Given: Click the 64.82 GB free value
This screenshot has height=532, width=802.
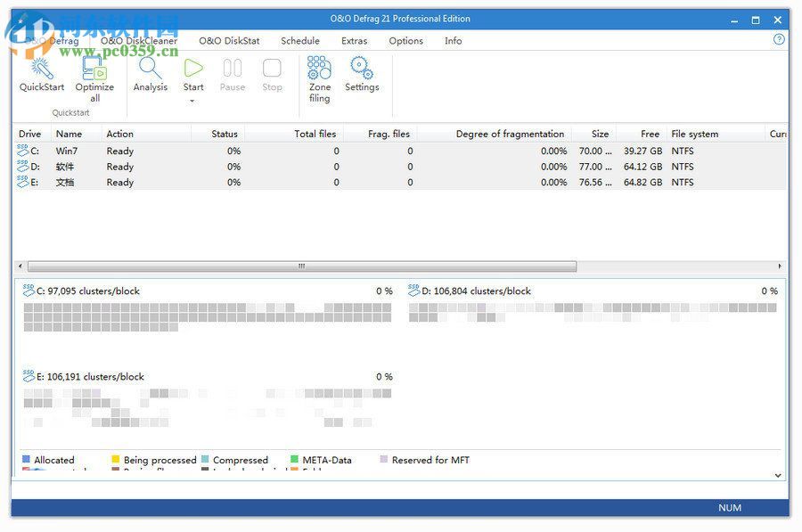Looking at the screenshot, I should [x=642, y=182].
